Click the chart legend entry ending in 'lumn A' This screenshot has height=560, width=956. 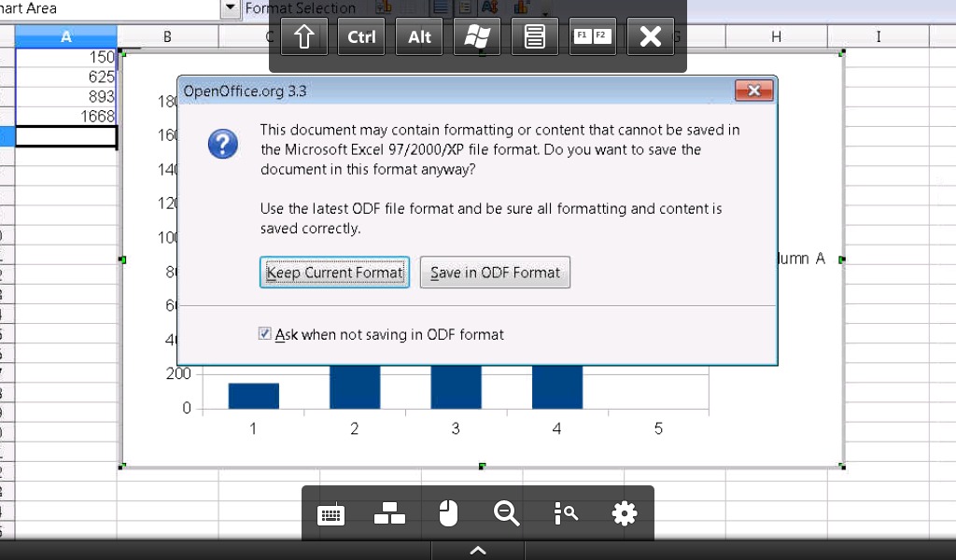tap(802, 259)
